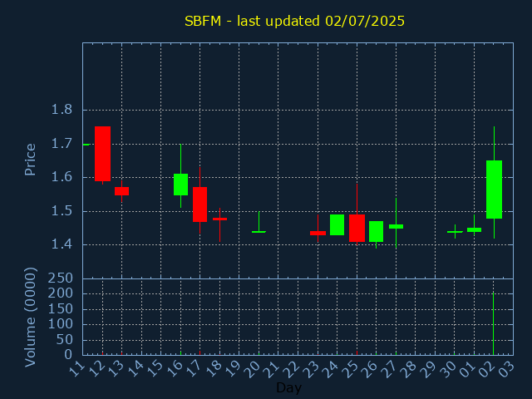This screenshot has height=399, width=532.
Task: Click the SBFM last updated chart title
Action: tap(294, 21)
